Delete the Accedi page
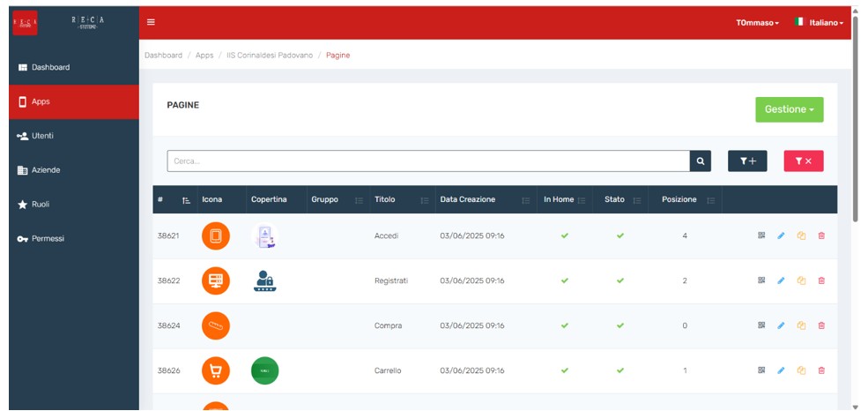Image resolution: width=868 pixels, height=411 pixels. tap(821, 235)
